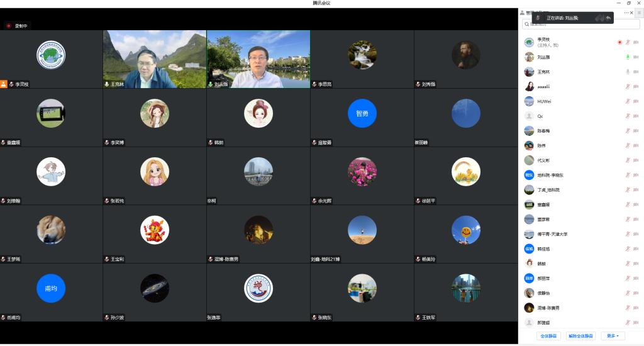Expand the 更多 dropdown at panel bottom
Screen dimensions: 644x346
pos(613,336)
